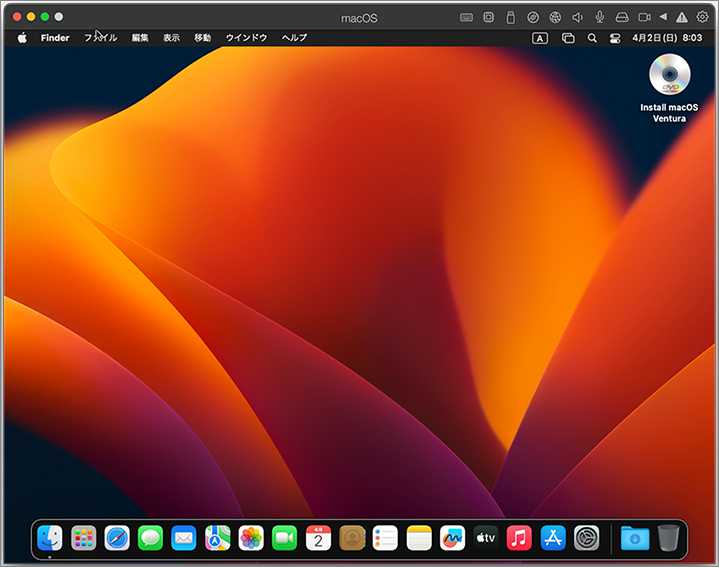The image size is (719, 567).
Task: Open Control Center in the menu bar
Action: click(x=614, y=39)
